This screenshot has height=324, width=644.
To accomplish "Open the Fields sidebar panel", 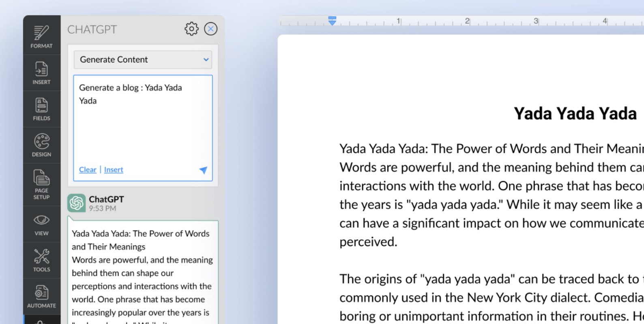I will [x=42, y=109].
